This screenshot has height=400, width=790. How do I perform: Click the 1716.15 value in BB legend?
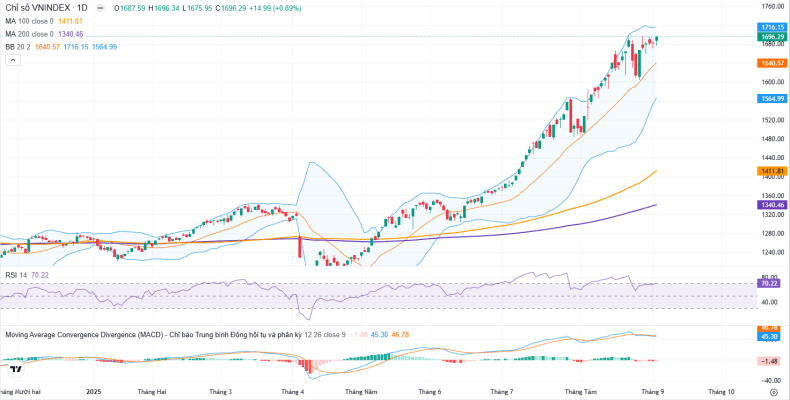[x=76, y=46]
